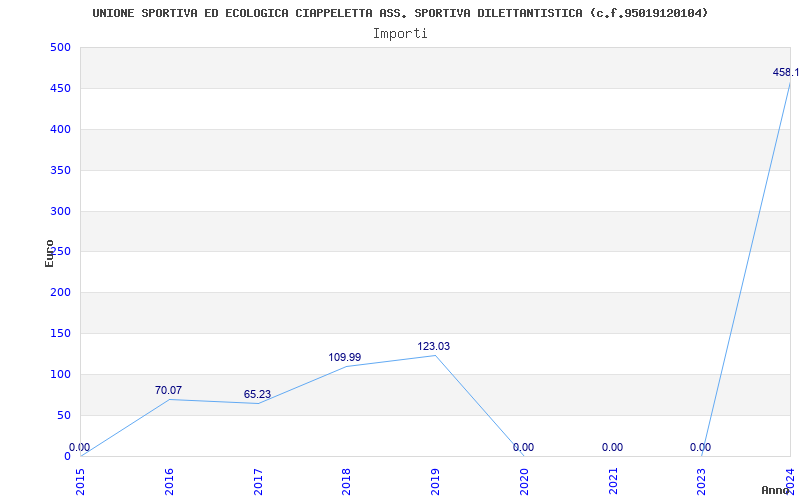This screenshot has width=800, height=500.
Task: Click the 100 value on y-axis
Action: click(x=60, y=374)
